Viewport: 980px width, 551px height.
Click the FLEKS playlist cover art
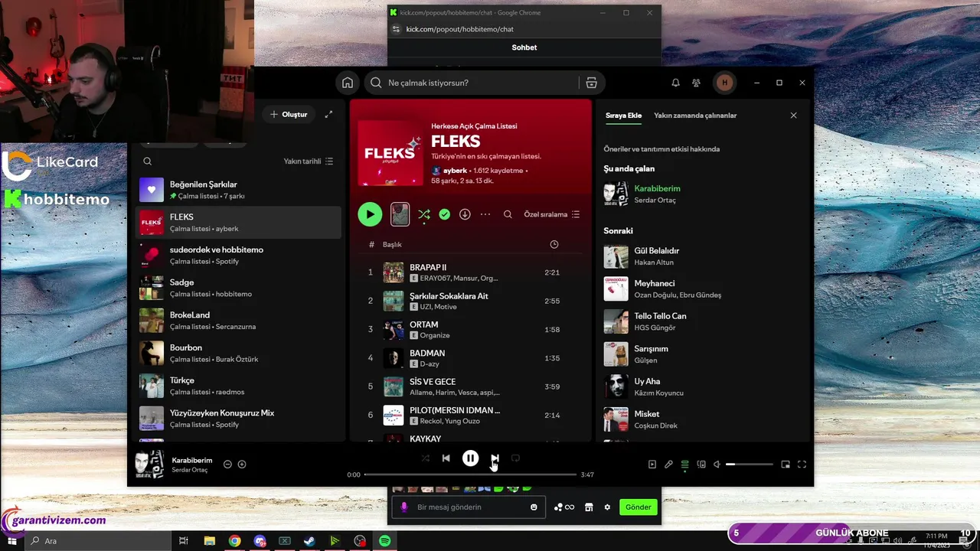coord(390,153)
